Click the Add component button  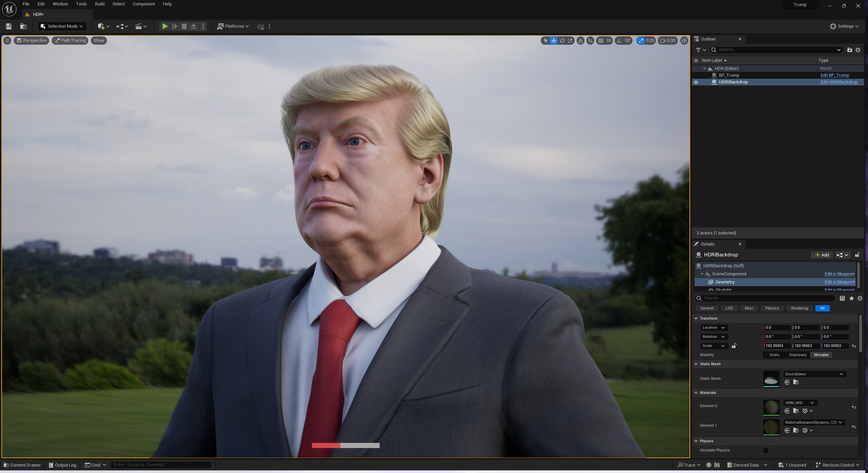(822, 255)
